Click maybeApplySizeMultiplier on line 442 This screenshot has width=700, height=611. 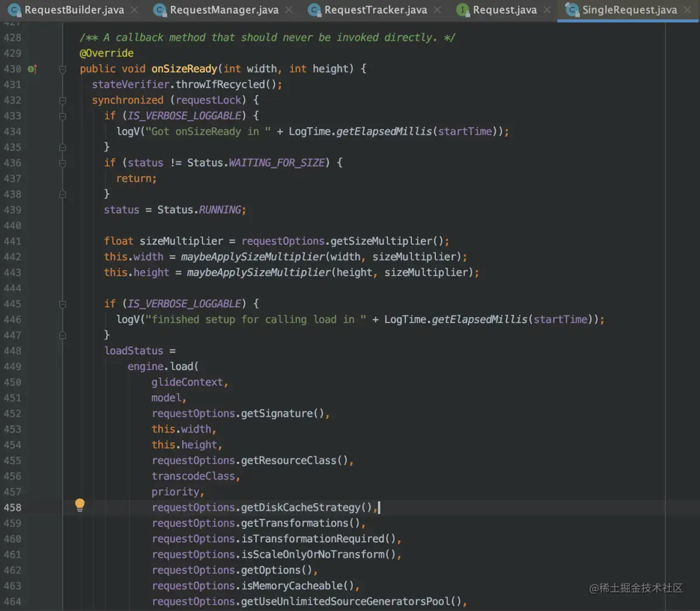(253, 257)
